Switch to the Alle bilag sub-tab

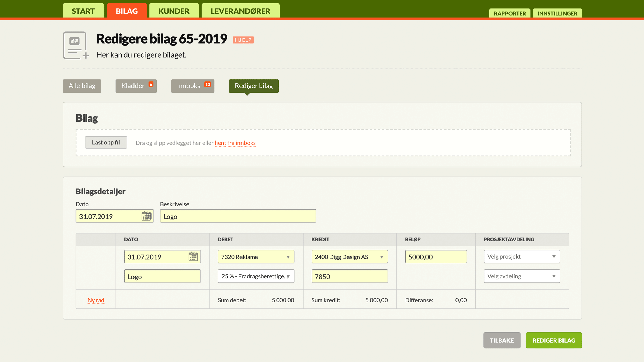pyautogui.click(x=82, y=86)
